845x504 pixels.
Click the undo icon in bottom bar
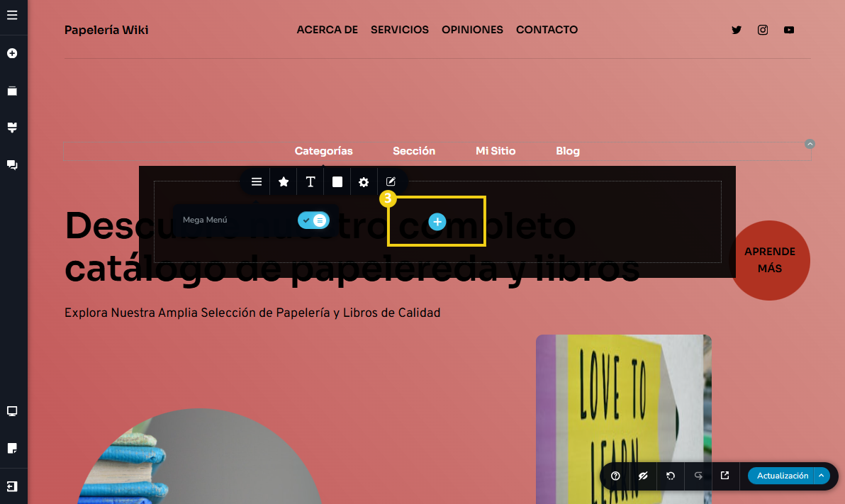tap(671, 476)
